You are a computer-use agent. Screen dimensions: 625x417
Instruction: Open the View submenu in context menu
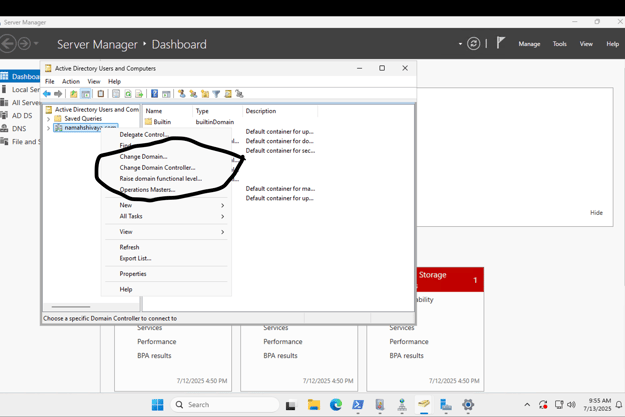coord(166,232)
